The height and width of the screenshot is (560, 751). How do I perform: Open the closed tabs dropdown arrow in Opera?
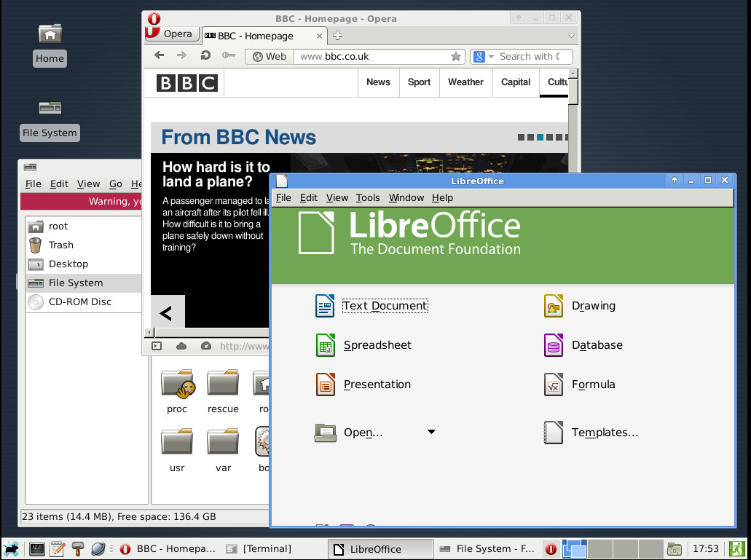point(571,36)
